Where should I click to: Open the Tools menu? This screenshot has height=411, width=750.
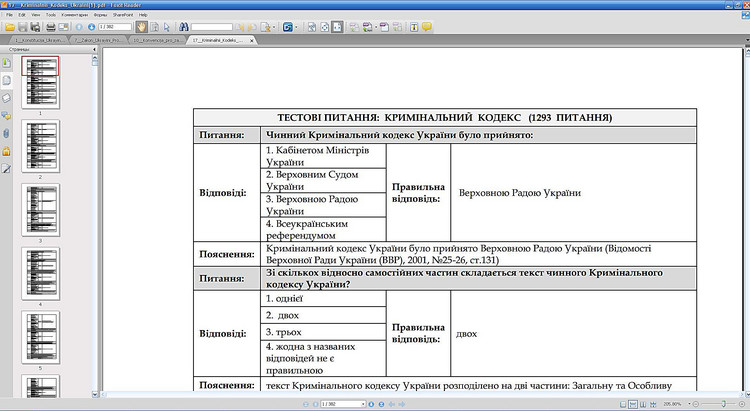tap(51, 15)
